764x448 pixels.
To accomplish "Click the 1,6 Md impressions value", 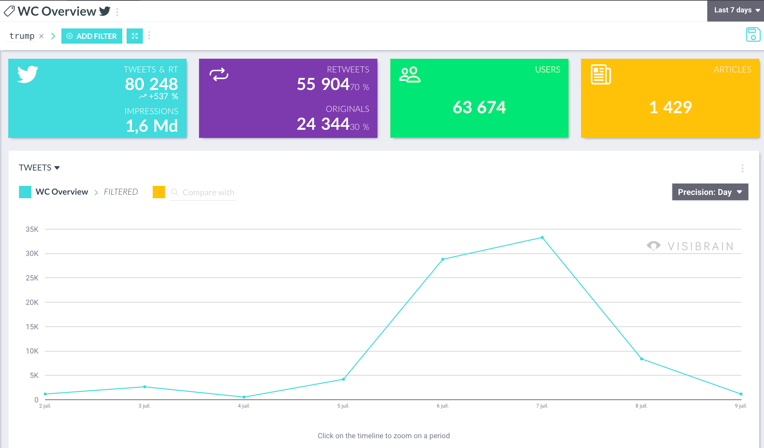I will [x=152, y=126].
